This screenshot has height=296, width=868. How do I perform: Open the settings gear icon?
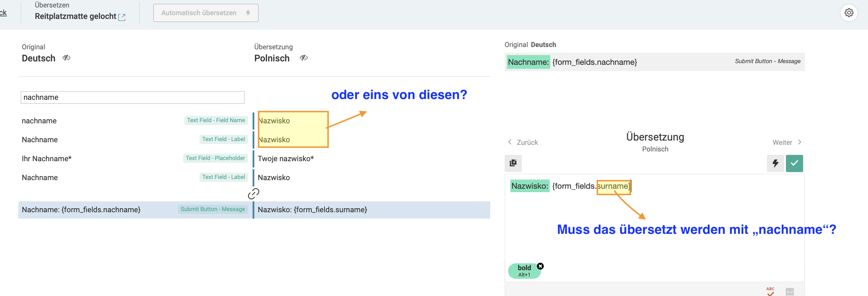[848, 13]
